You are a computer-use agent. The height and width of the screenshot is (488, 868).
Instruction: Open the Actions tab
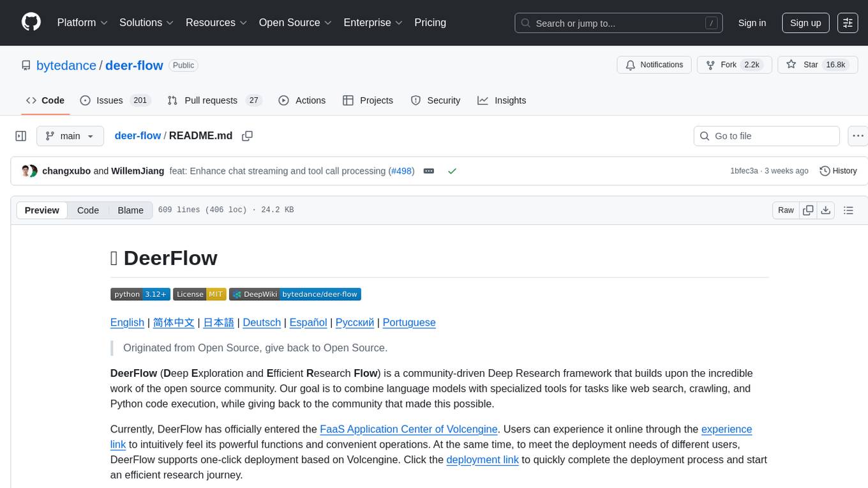tap(303, 100)
